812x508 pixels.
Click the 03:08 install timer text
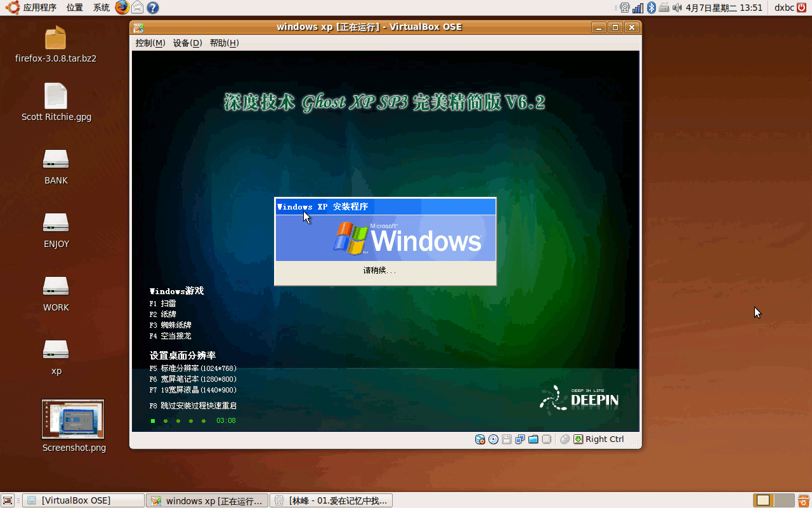226,420
